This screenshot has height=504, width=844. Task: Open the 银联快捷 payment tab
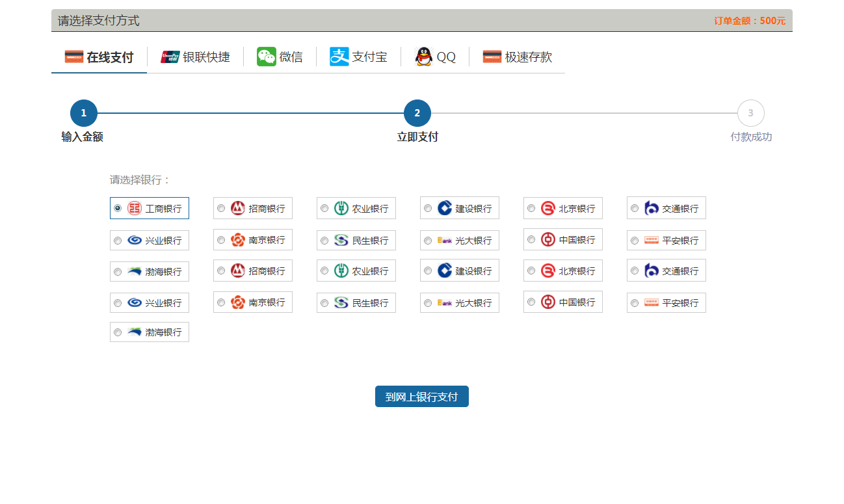coord(195,57)
